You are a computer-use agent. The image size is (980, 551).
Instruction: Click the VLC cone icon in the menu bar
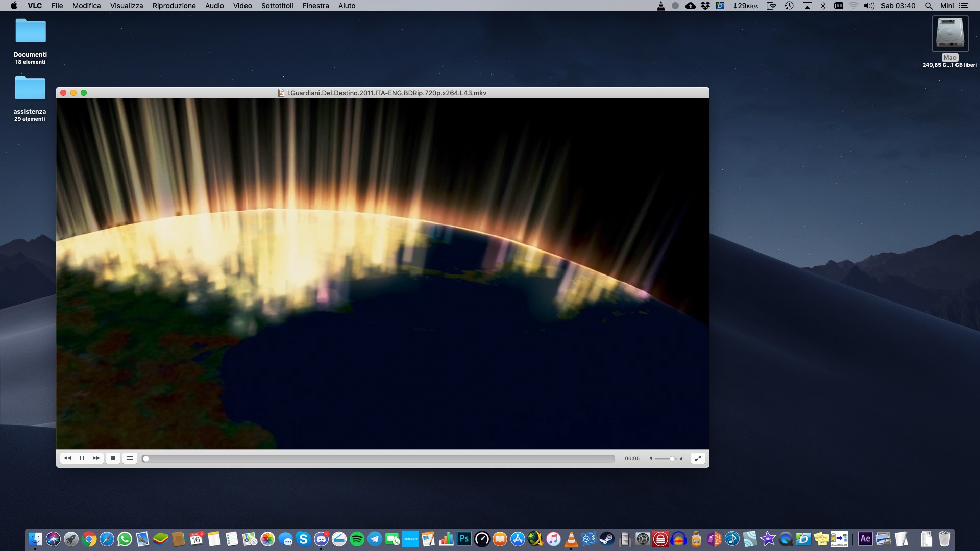click(660, 6)
